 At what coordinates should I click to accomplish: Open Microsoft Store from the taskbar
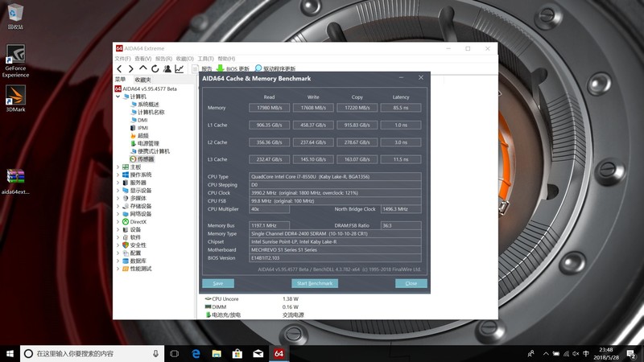(237, 353)
